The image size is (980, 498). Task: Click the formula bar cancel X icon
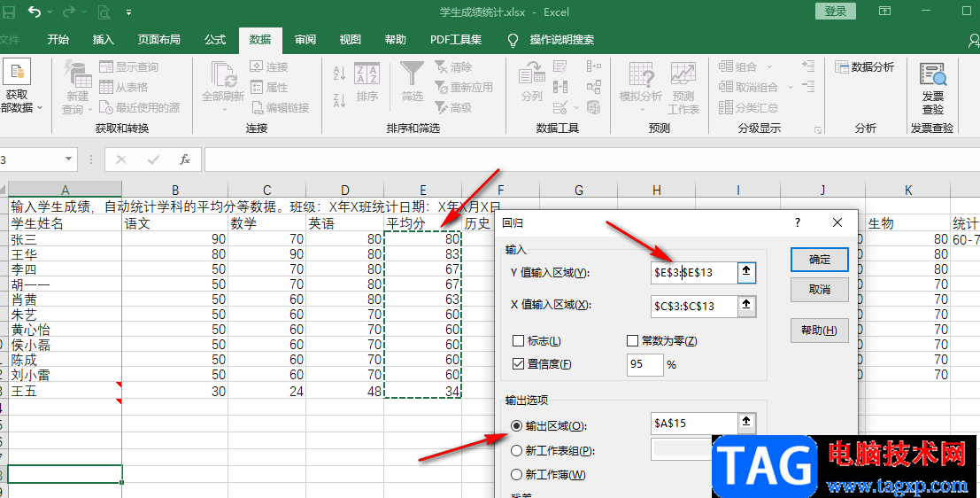121,160
